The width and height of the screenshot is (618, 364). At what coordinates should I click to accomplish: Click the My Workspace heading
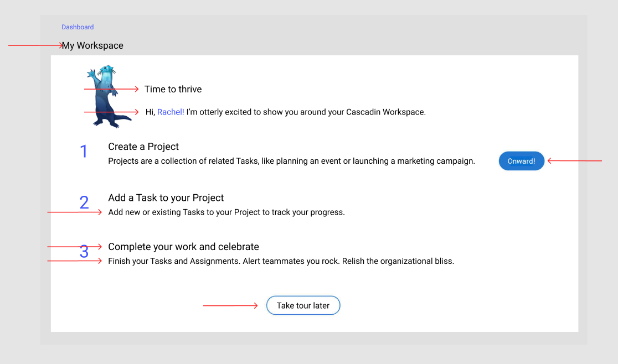click(92, 46)
